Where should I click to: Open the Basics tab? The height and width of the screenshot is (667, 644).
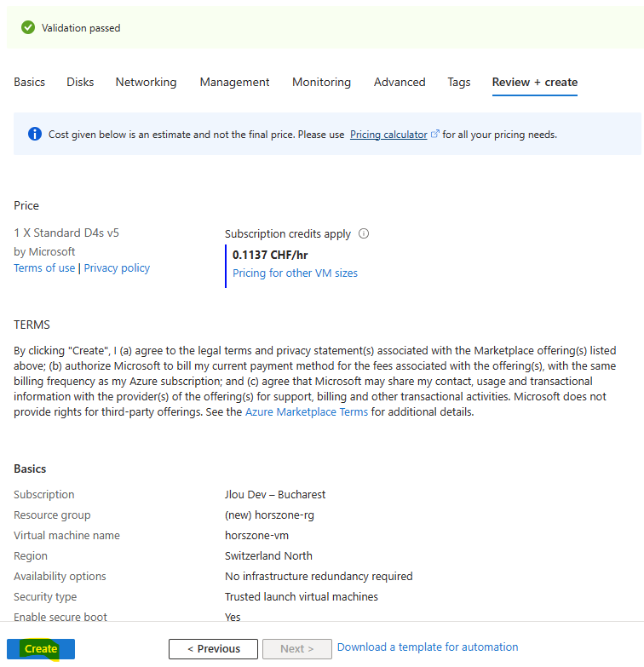point(29,82)
